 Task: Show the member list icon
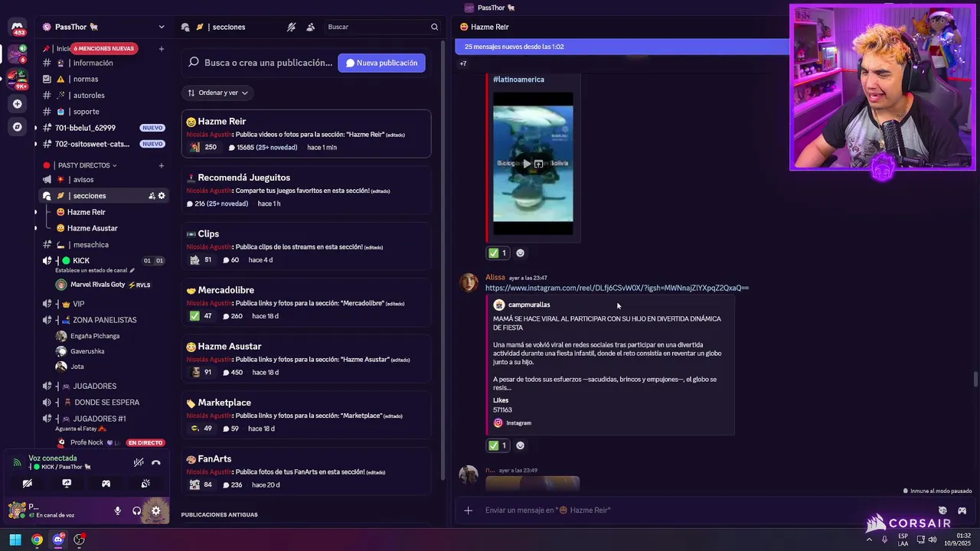click(310, 27)
